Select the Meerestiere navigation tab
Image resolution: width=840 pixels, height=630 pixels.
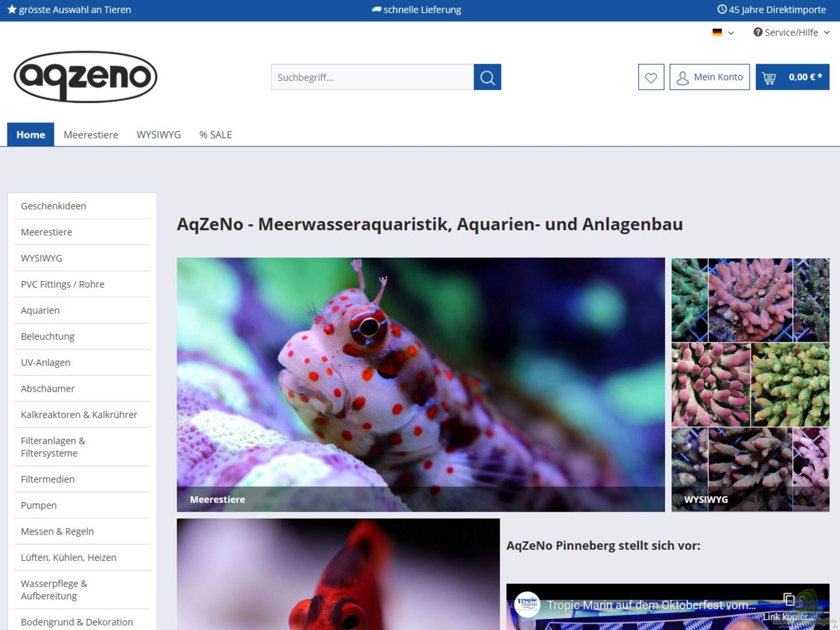(91, 135)
